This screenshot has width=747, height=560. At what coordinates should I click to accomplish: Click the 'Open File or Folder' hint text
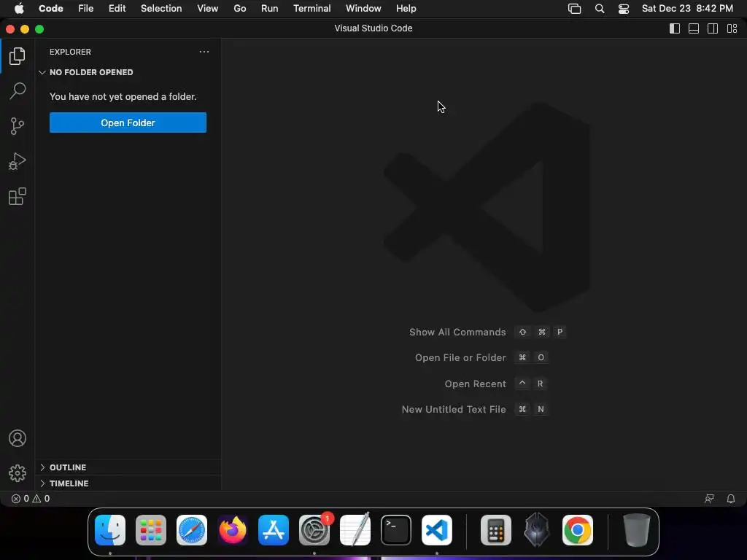coord(460,357)
